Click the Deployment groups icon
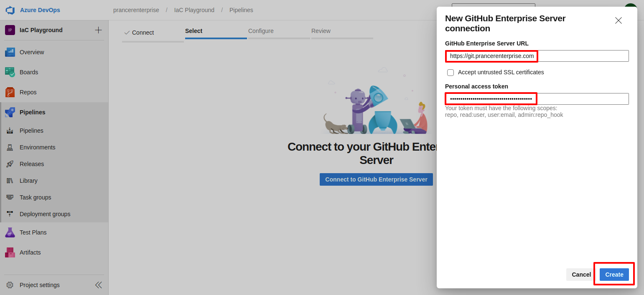 10,214
